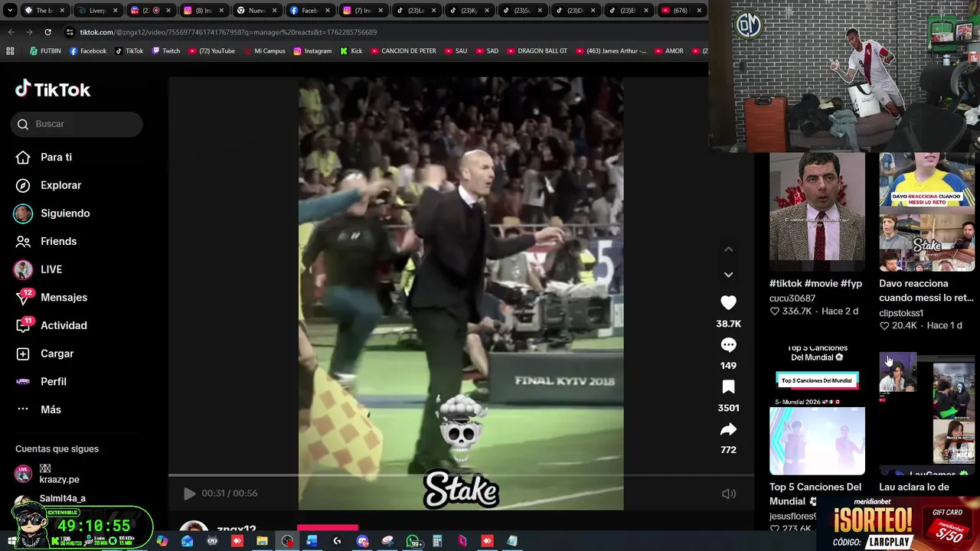Viewport: 980px width, 551px height.
Task: Open Outlook from the taskbar
Action: tap(187, 541)
